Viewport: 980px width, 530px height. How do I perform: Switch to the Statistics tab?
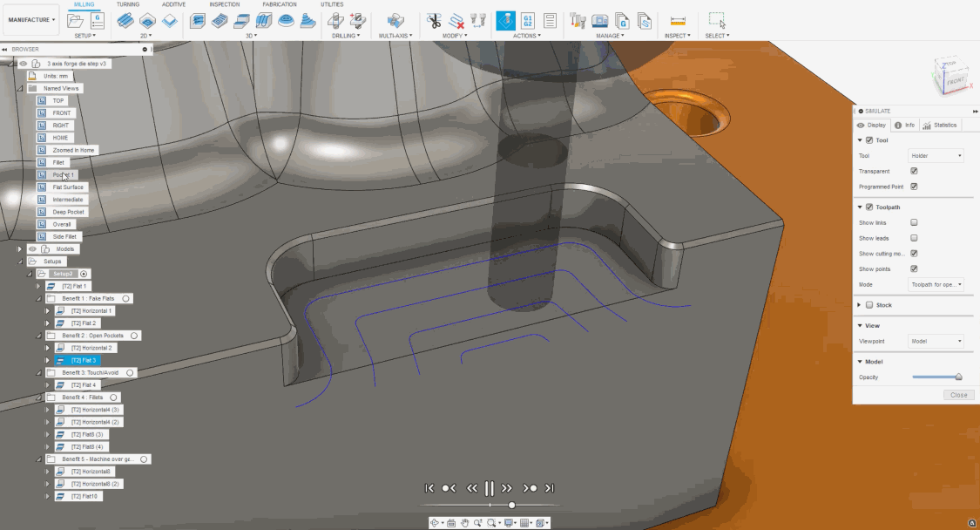941,125
